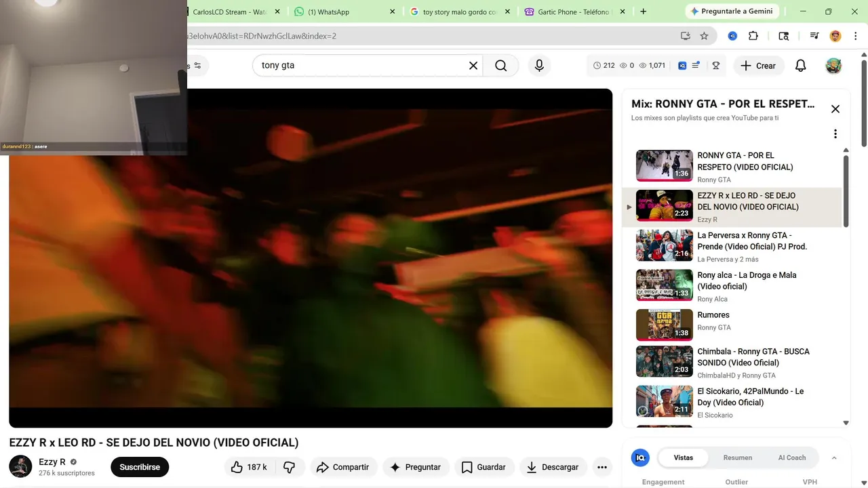Like the video with 187 k likes
Screen dimensions: 868x488
[x=249, y=467]
